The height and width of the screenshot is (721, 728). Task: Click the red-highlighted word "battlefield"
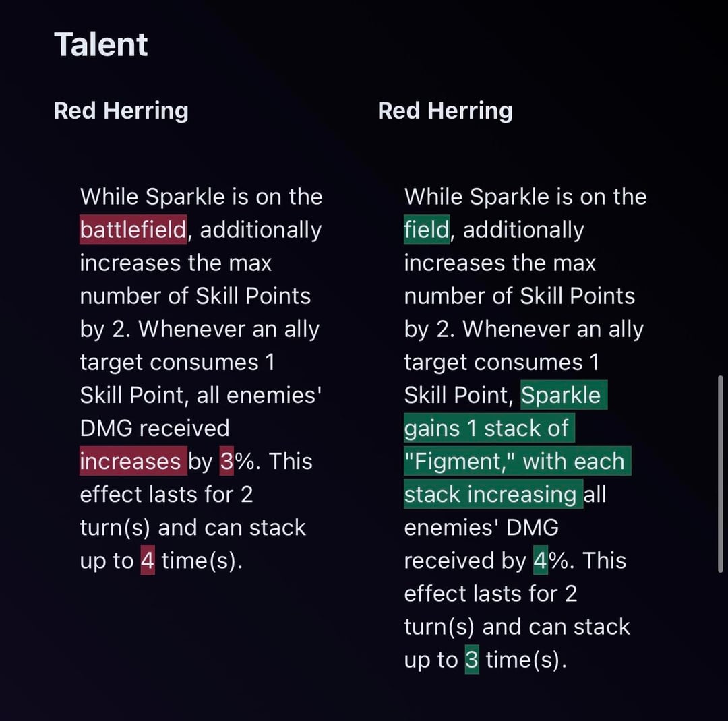(x=133, y=230)
